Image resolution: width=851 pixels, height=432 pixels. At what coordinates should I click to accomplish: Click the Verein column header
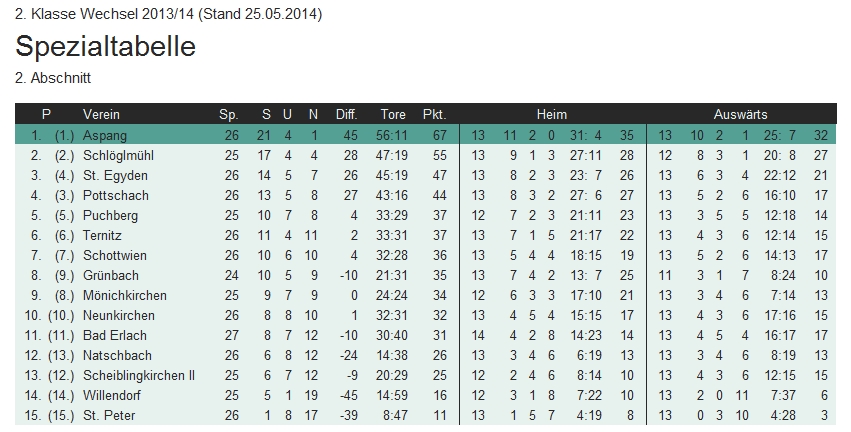click(x=101, y=114)
